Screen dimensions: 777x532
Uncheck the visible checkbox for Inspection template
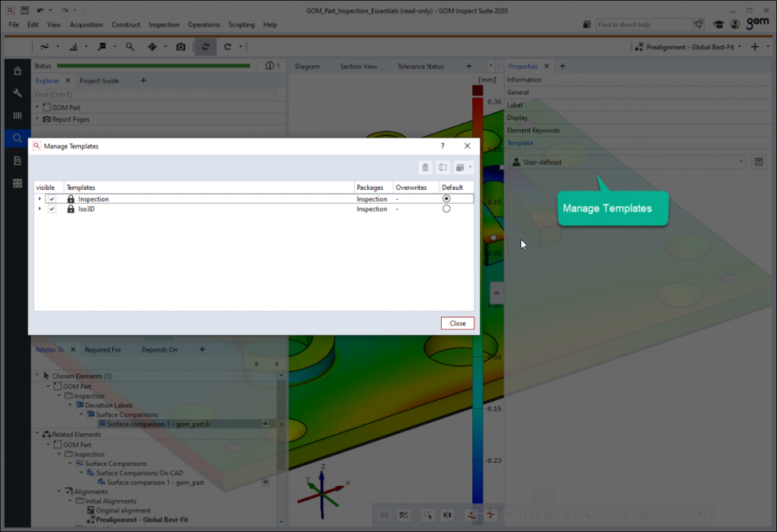52,199
